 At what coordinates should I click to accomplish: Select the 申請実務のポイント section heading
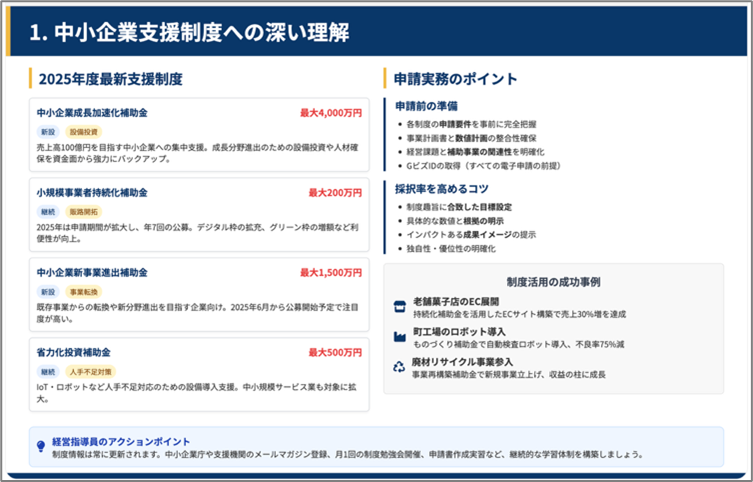click(x=455, y=78)
